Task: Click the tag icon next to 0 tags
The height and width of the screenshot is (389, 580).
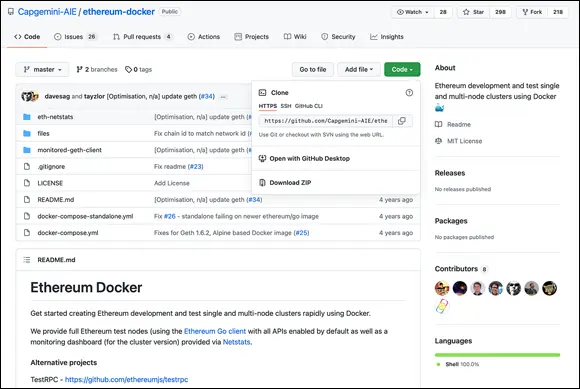Action: point(128,70)
